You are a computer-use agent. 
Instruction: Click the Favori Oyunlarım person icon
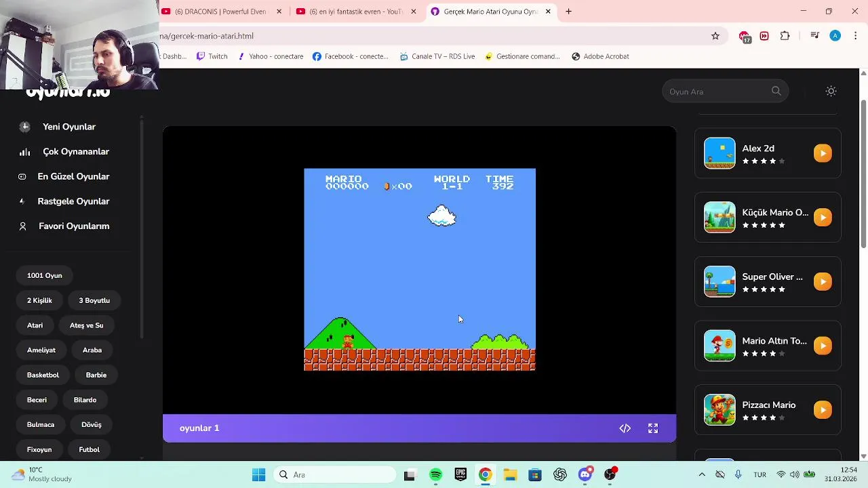22,226
